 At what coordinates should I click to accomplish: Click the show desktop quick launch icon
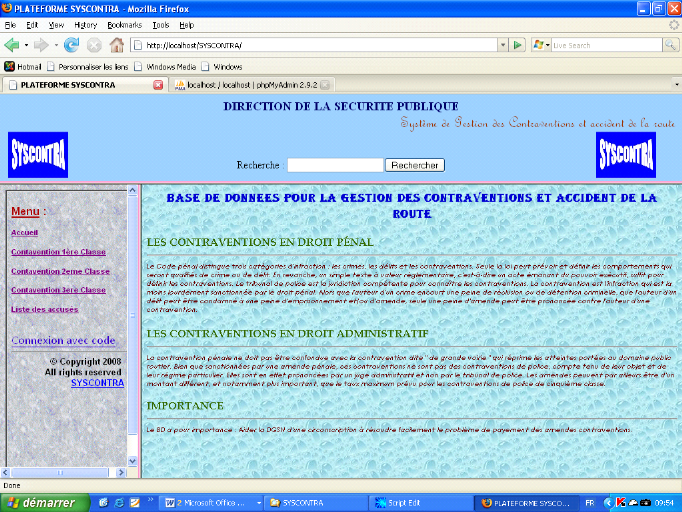(x=103, y=503)
